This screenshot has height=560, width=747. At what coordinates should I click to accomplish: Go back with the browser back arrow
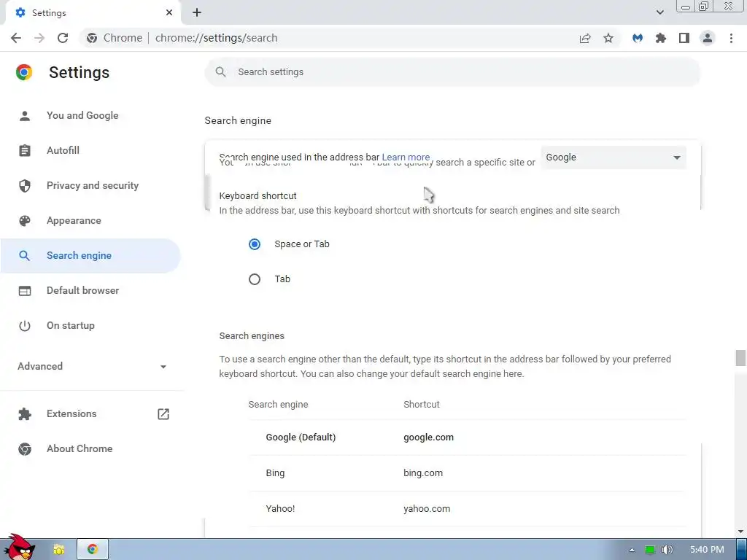[x=16, y=38]
